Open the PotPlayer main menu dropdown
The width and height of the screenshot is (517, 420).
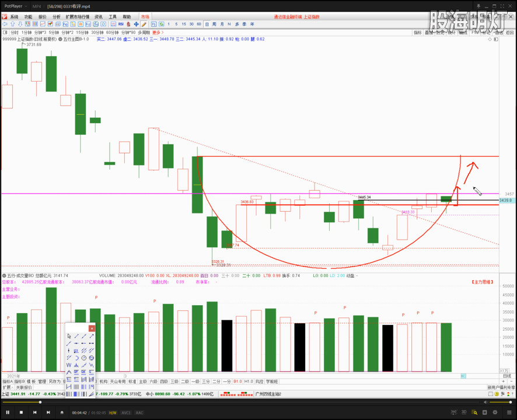pyautogui.click(x=16, y=6)
